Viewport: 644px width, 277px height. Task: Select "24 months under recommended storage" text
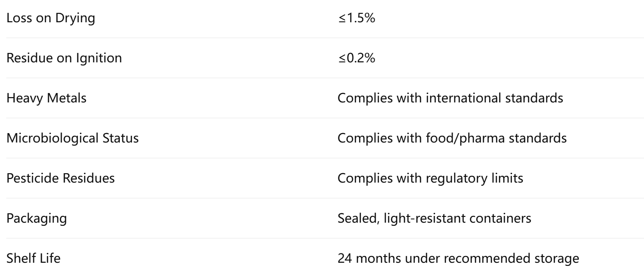pos(458,259)
